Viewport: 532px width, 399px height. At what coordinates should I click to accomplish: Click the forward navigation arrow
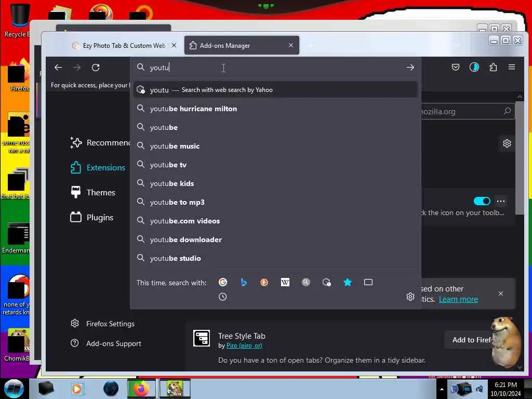pyautogui.click(x=77, y=67)
